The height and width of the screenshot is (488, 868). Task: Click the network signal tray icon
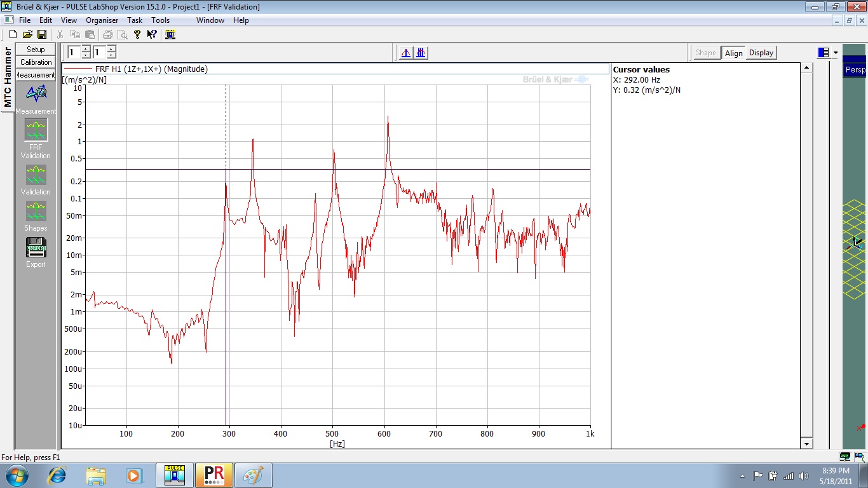click(789, 476)
